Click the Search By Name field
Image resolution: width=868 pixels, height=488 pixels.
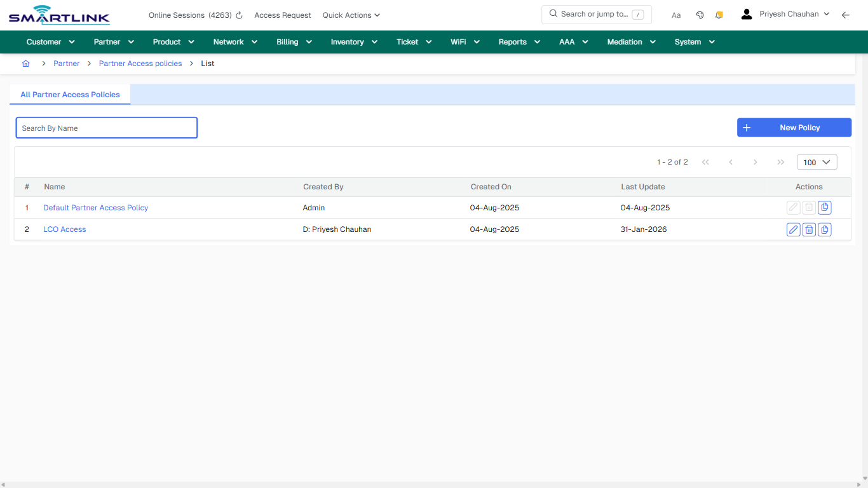pyautogui.click(x=106, y=127)
